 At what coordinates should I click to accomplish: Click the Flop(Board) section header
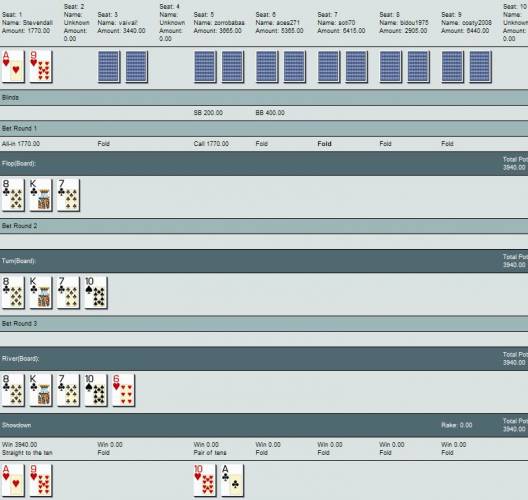pyautogui.click(x=264, y=163)
